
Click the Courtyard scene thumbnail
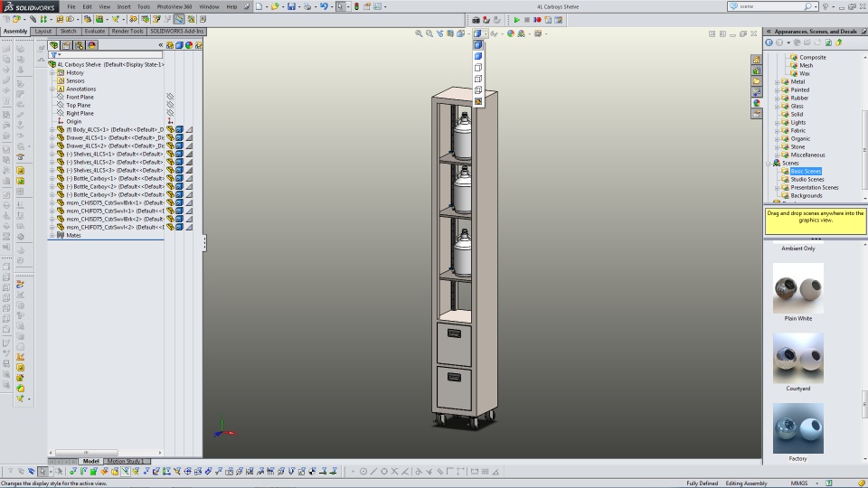click(797, 359)
